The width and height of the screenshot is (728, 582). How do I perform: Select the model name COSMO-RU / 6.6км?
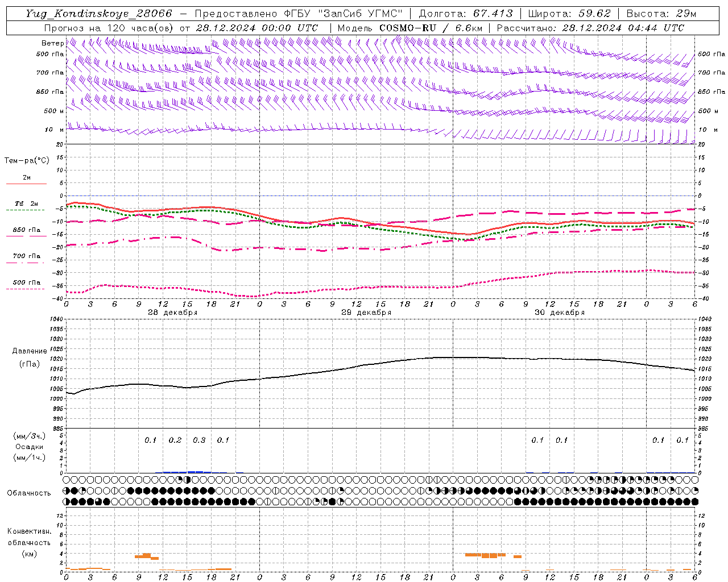[x=431, y=28]
